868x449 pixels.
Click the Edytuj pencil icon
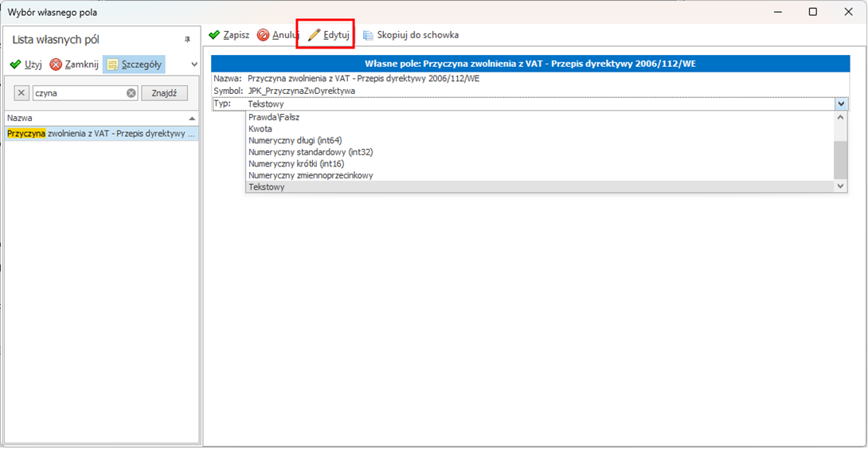[x=315, y=35]
